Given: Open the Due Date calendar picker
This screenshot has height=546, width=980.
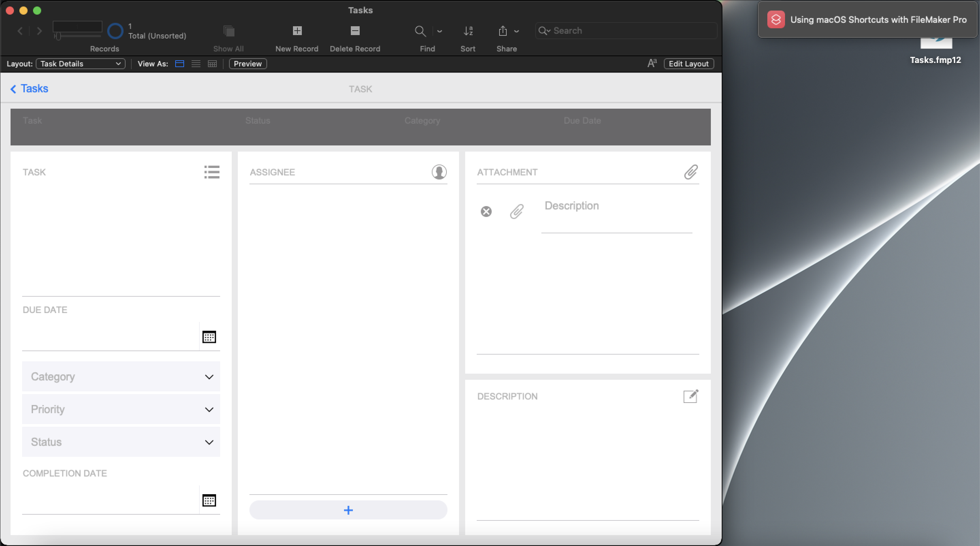Looking at the screenshot, I should (x=209, y=337).
